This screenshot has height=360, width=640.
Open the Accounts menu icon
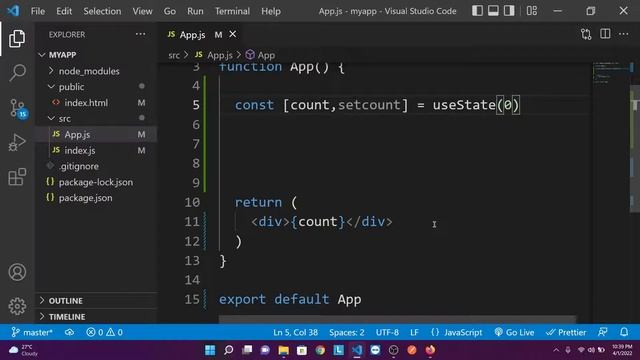pos(17,272)
